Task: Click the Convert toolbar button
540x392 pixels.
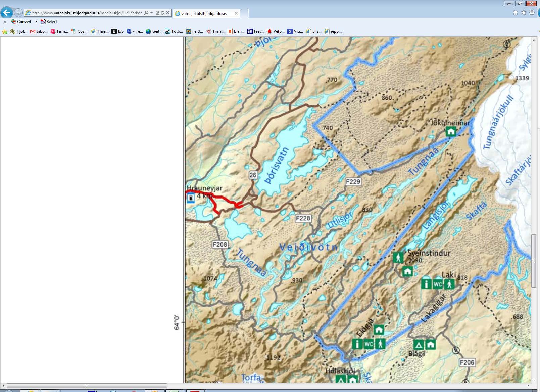Action: tap(21, 22)
